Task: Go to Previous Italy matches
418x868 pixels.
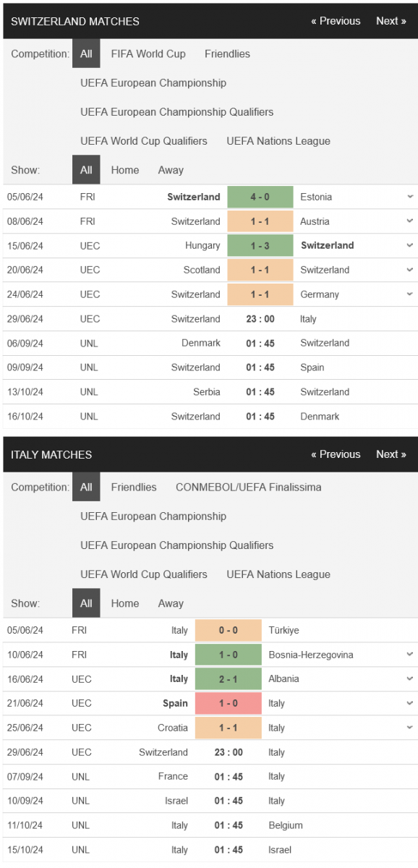Action: tap(336, 454)
